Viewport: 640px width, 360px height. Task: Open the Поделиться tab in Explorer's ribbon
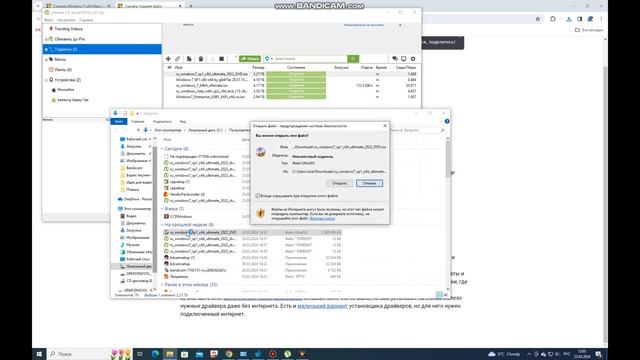(162, 122)
